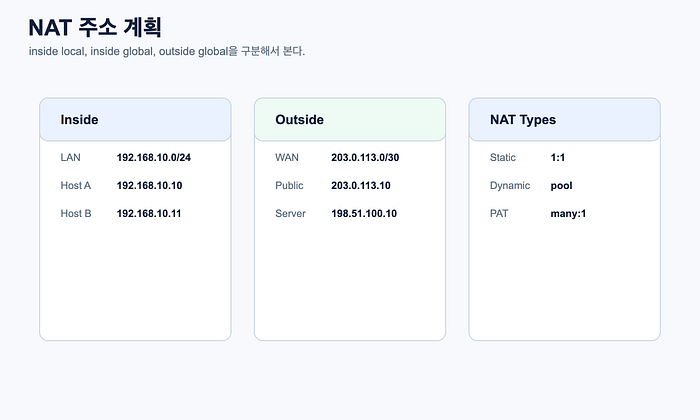700x420 pixels.
Task: Click the server address 198.51.100.10
Action: coord(364,214)
